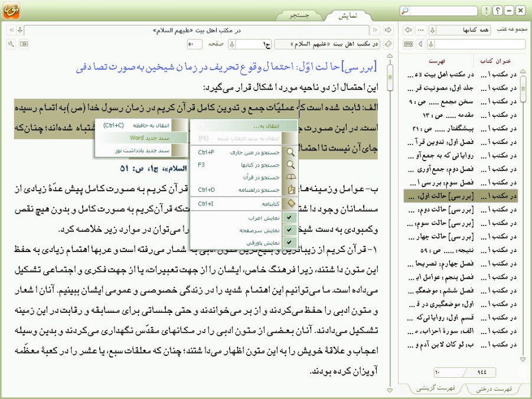The width and height of the screenshot is (532, 399).
Task: Open the همه کتابها collection dropdown
Action: click(x=432, y=30)
